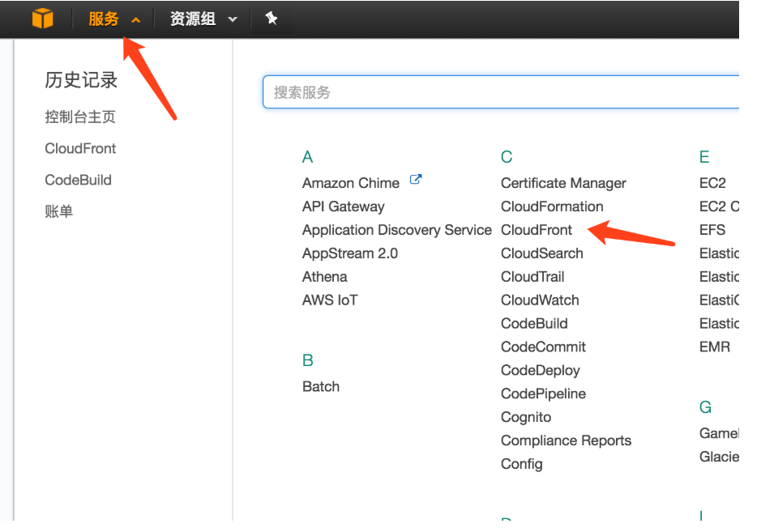Click the AWS cube logo icon

[x=42, y=19]
